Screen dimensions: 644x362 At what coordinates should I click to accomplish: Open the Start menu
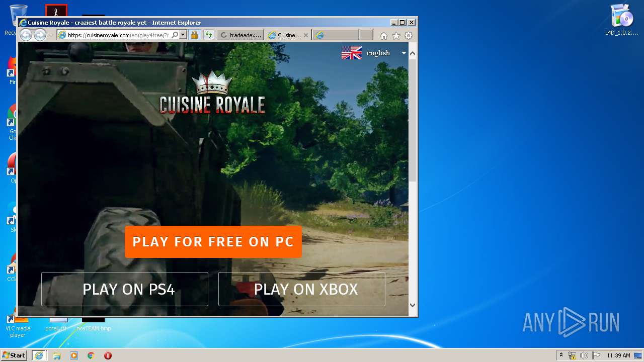(x=14, y=355)
